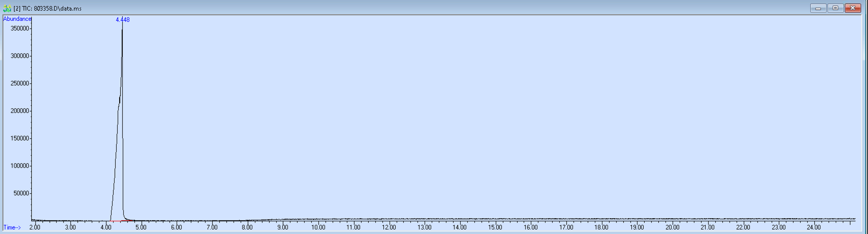Click the 15.00 time axis label
The image size is (868, 234).
(x=495, y=227)
